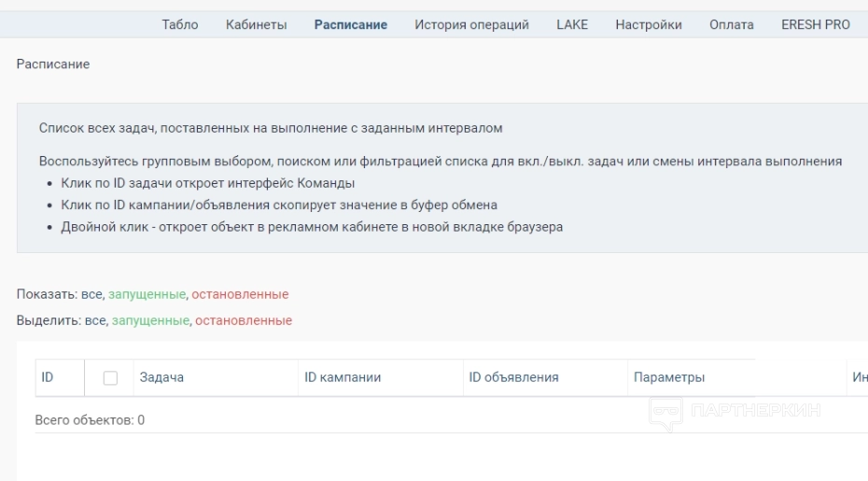The image size is (868, 481).
Task: Sort by the ID column header
Action: click(x=47, y=377)
